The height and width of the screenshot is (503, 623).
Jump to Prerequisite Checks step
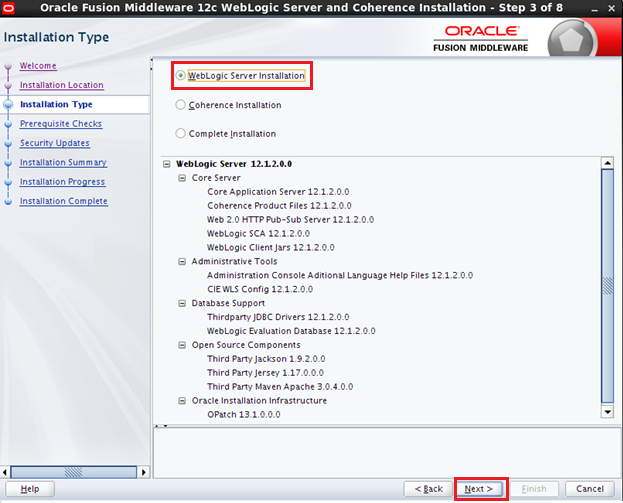[61, 124]
